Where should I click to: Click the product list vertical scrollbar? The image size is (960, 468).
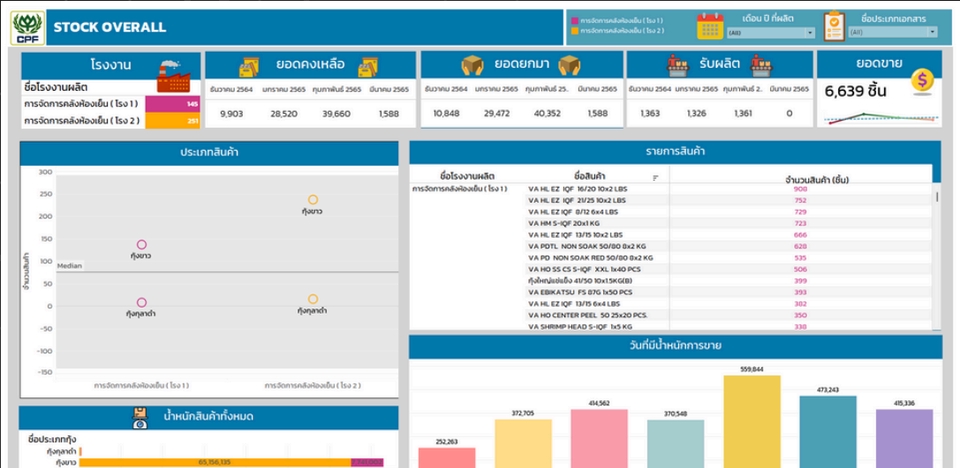(x=936, y=197)
